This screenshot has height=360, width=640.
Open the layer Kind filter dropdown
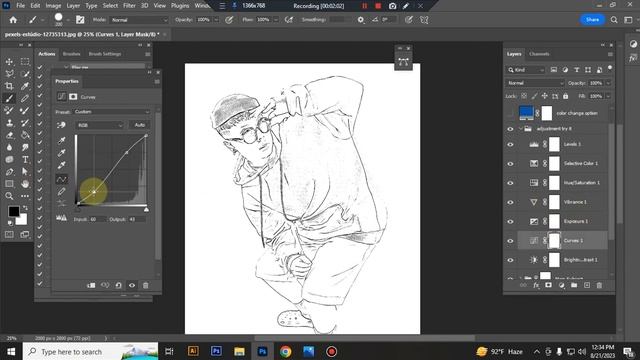click(x=526, y=70)
